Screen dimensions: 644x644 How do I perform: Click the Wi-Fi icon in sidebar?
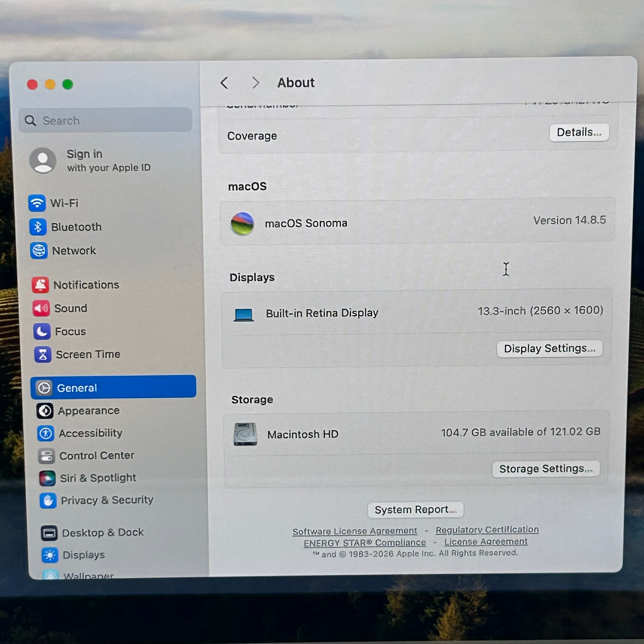coord(37,203)
